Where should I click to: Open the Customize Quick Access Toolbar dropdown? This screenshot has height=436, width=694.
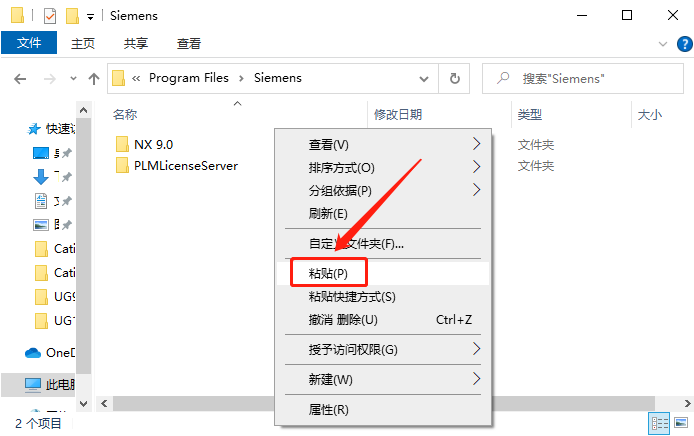pyautogui.click(x=90, y=17)
